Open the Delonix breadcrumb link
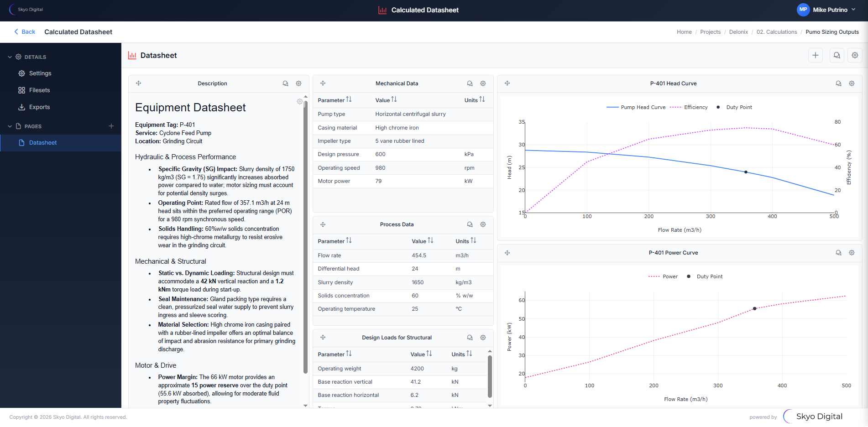868x427 pixels. coord(738,31)
